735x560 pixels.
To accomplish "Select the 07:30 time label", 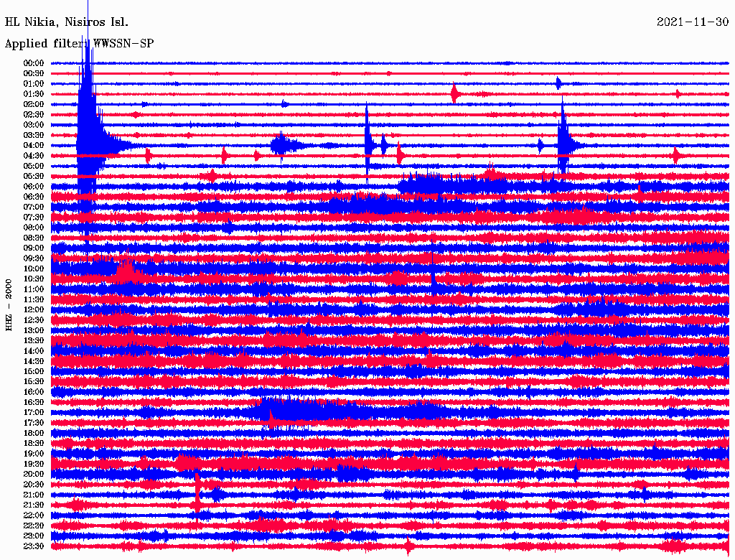I will [x=34, y=217].
